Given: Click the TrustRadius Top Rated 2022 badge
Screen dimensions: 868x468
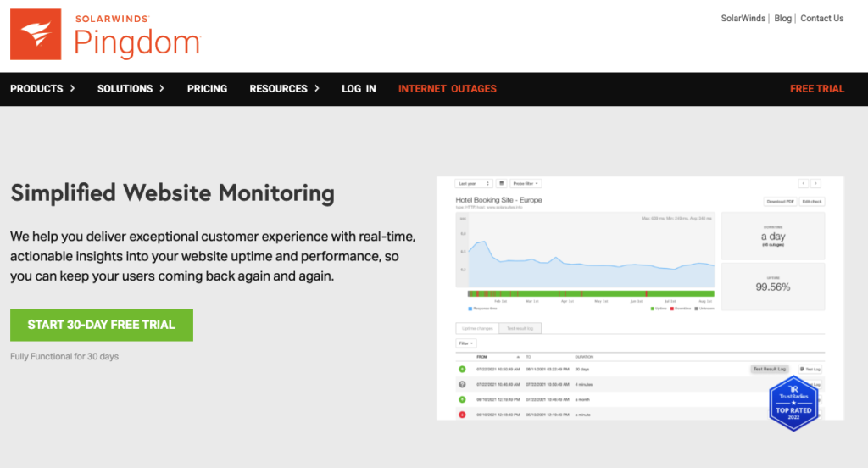Looking at the screenshot, I should [793, 404].
